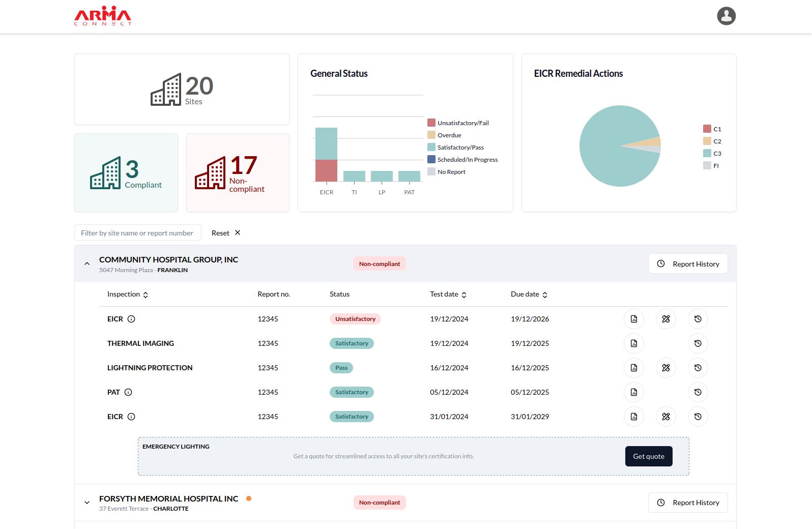Sort table by Inspection column

point(128,295)
